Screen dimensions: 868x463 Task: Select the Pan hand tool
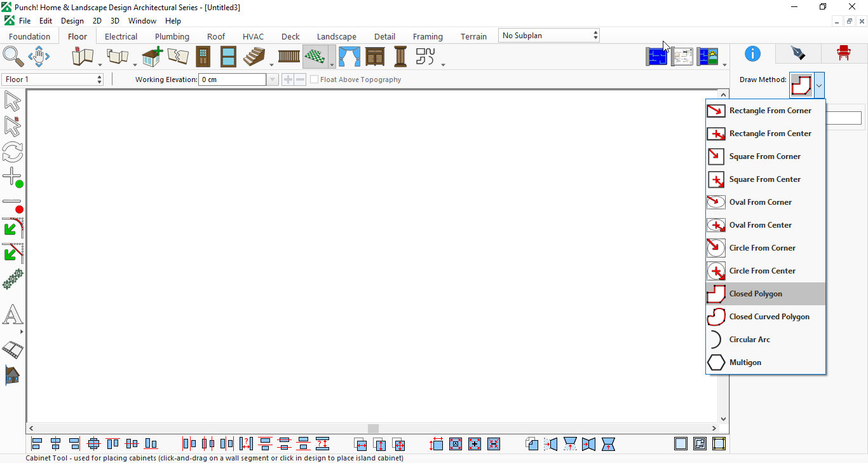click(39, 57)
